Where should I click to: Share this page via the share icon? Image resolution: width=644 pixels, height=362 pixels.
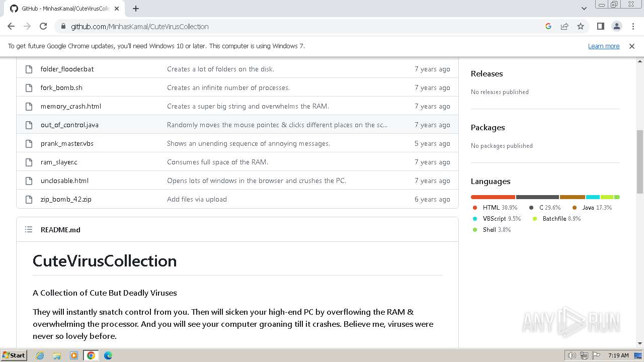[x=565, y=26]
